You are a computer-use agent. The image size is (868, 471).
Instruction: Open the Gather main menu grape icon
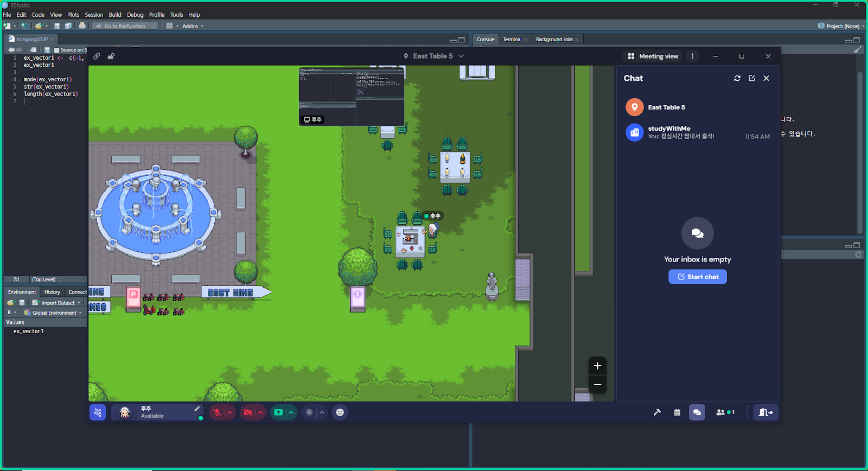point(98,412)
